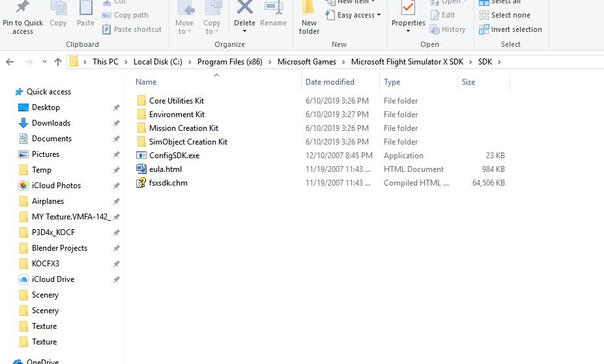Open the Airplanes pinned folder
The width and height of the screenshot is (604, 364).
tap(48, 201)
